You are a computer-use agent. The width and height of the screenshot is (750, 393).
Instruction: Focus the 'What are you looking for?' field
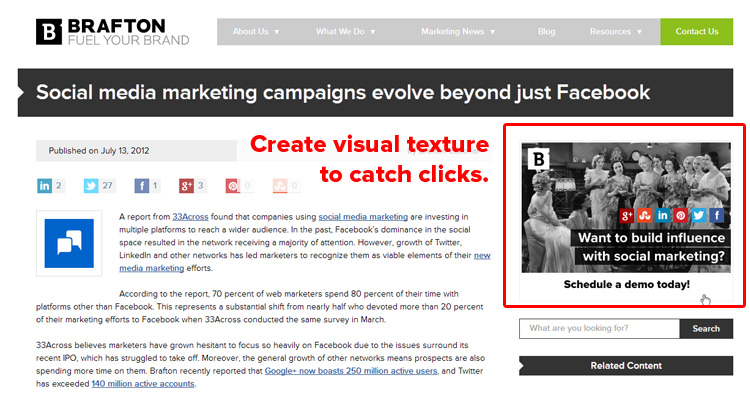599,328
